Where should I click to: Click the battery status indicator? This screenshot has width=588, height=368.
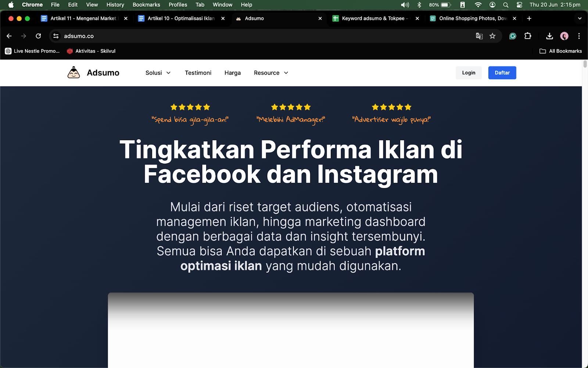click(440, 5)
